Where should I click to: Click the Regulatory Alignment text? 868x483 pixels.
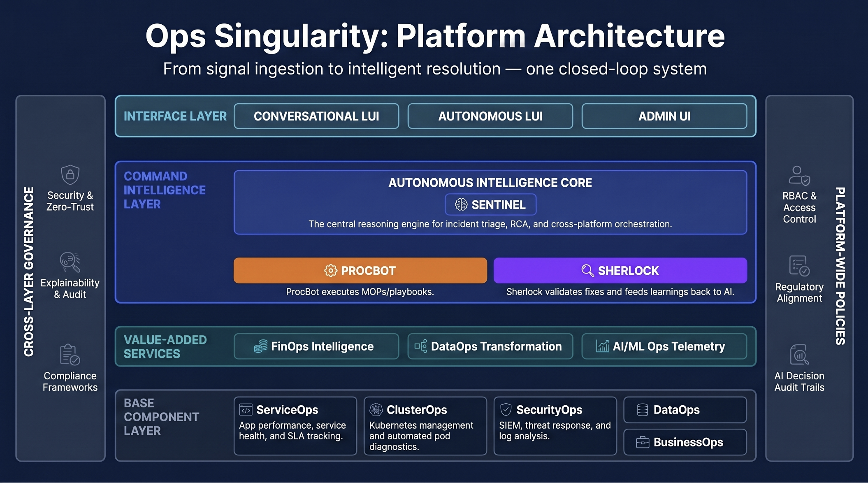799,293
